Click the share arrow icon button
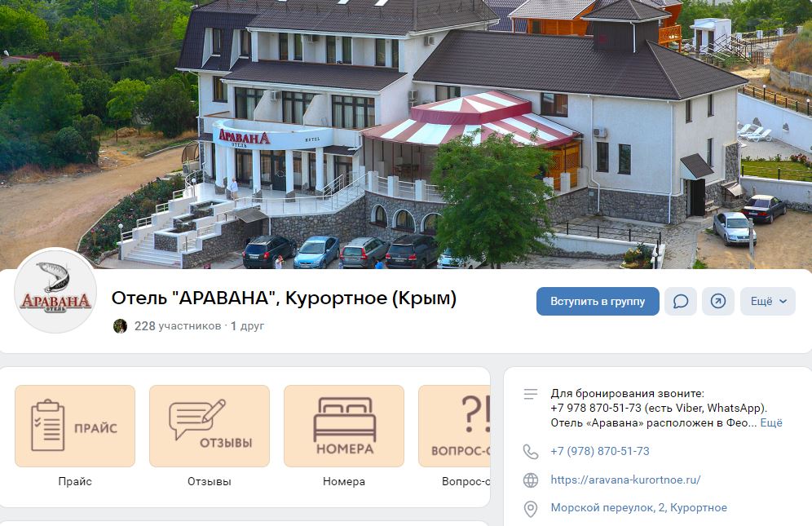The image size is (812, 526). [x=717, y=301]
